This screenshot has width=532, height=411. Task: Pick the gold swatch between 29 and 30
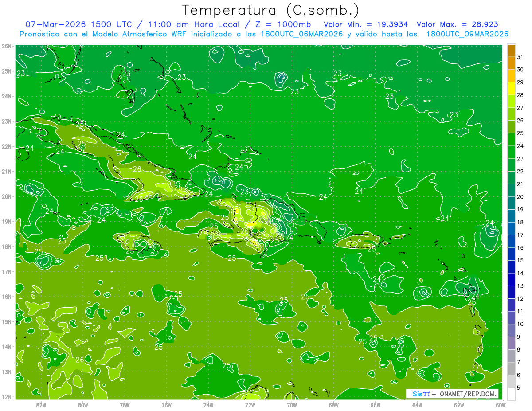coord(511,76)
